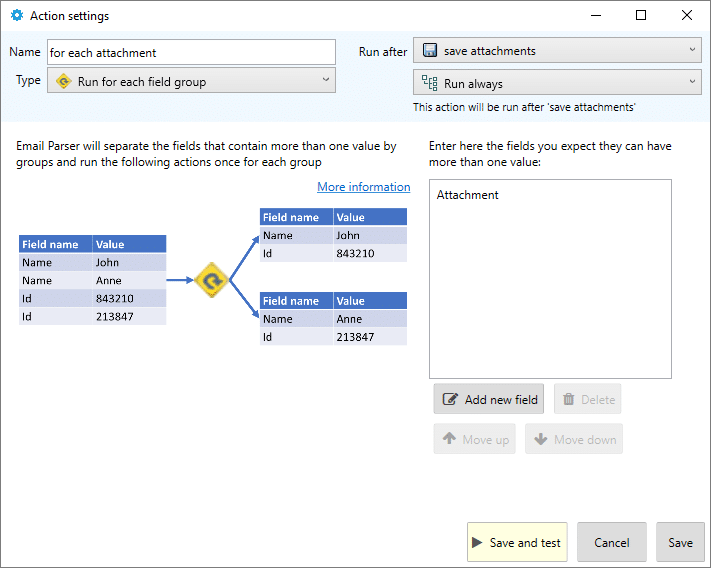Click the Run always tree icon
The height and width of the screenshot is (568, 711).
point(429,83)
